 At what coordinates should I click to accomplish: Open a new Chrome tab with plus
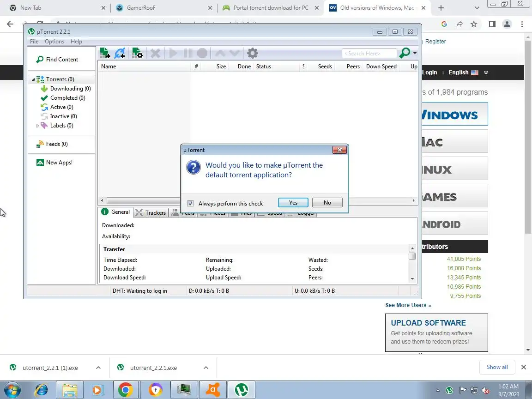point(441,8)
